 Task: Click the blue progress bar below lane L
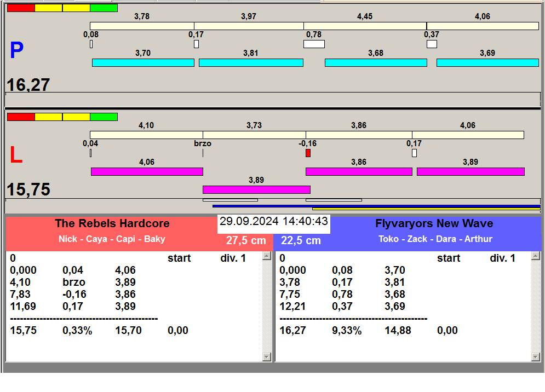point(376,206)
